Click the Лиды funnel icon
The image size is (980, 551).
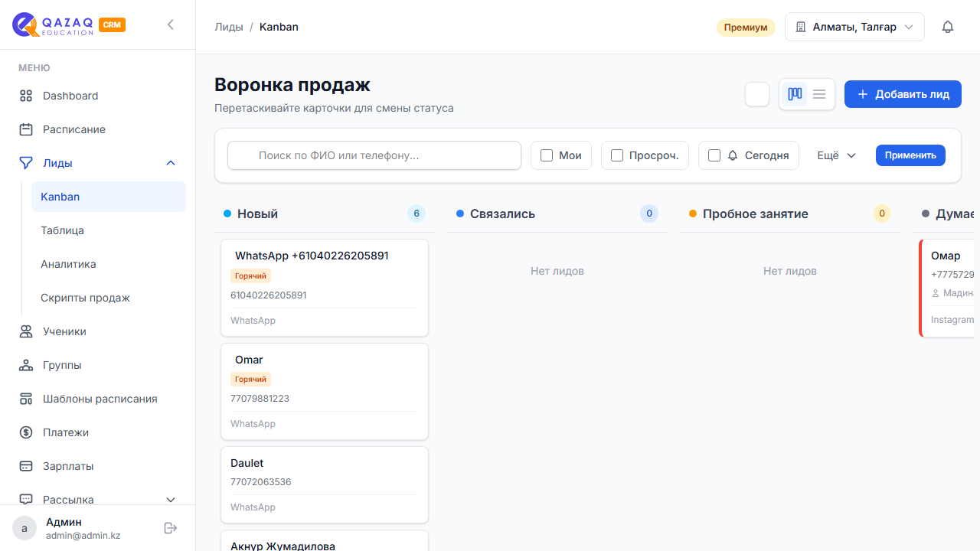(x=26, y=163)
